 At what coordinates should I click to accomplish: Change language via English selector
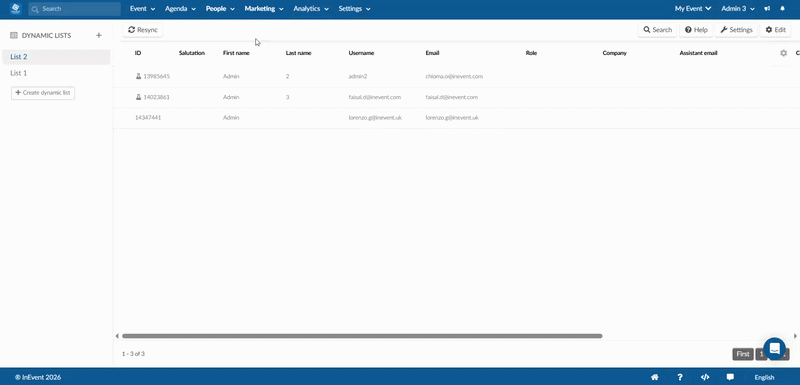764,377
